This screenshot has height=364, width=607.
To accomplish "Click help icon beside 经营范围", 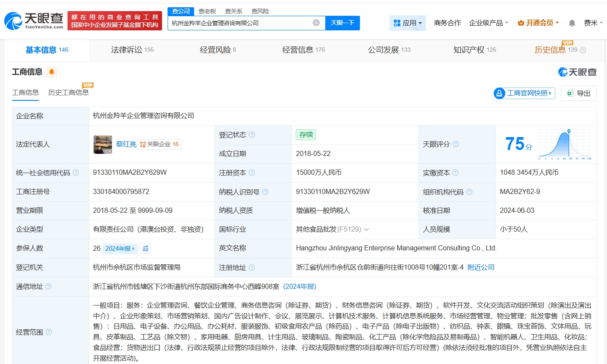I will (x=49, y=332).
